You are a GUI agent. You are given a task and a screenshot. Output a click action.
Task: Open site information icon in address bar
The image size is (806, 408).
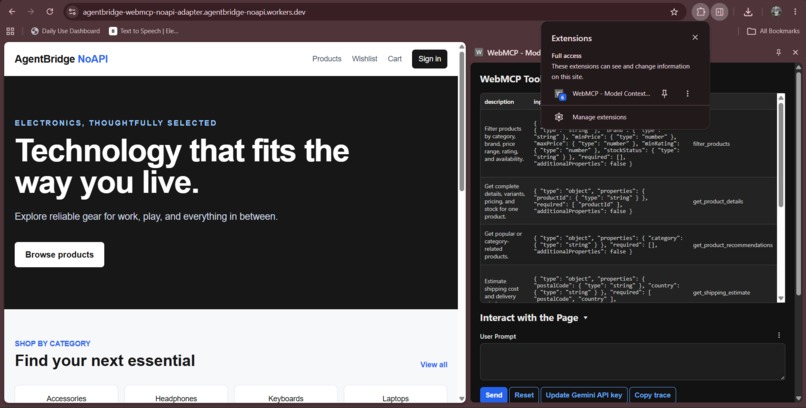point(72,12)
